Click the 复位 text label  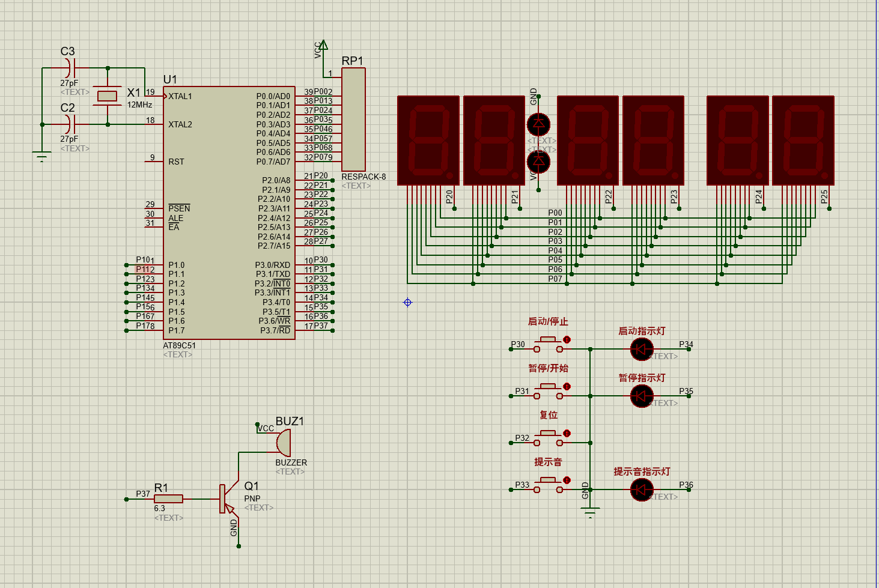pos(549,415)
